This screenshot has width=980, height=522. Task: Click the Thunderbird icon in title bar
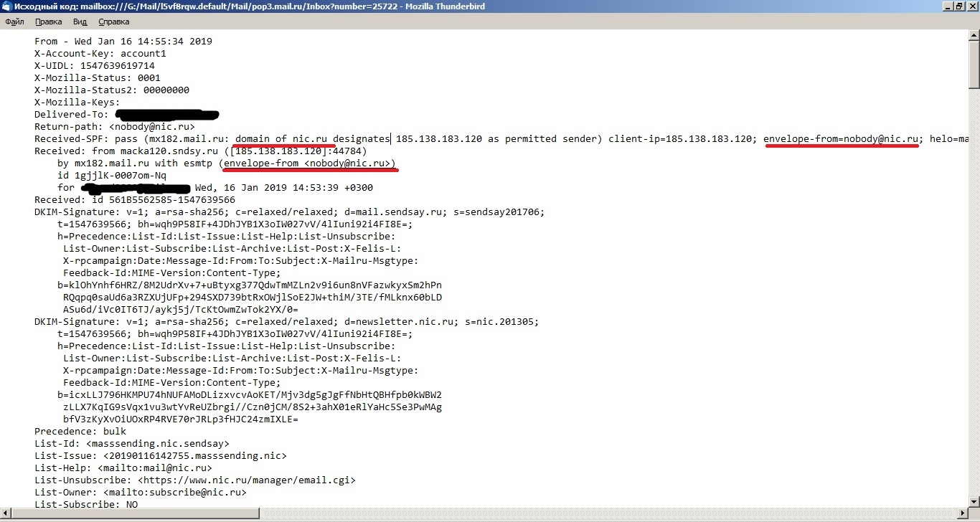tap(6, 6)
